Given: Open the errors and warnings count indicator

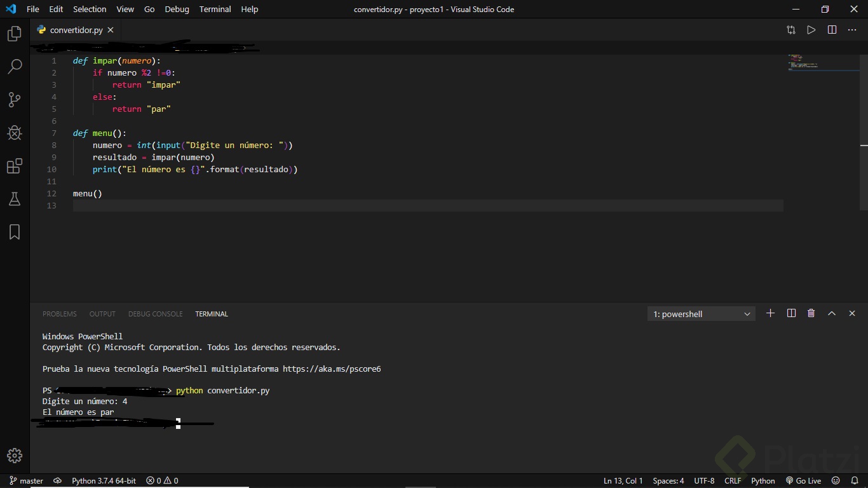Looking at the screenshot, I should (x=162, y=481).
